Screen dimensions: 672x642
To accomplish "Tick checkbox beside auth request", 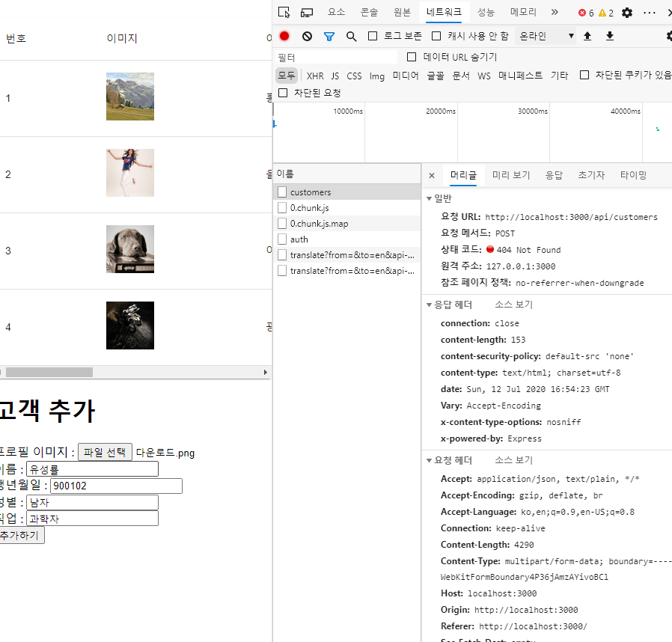I will click(x=282, y=239).
